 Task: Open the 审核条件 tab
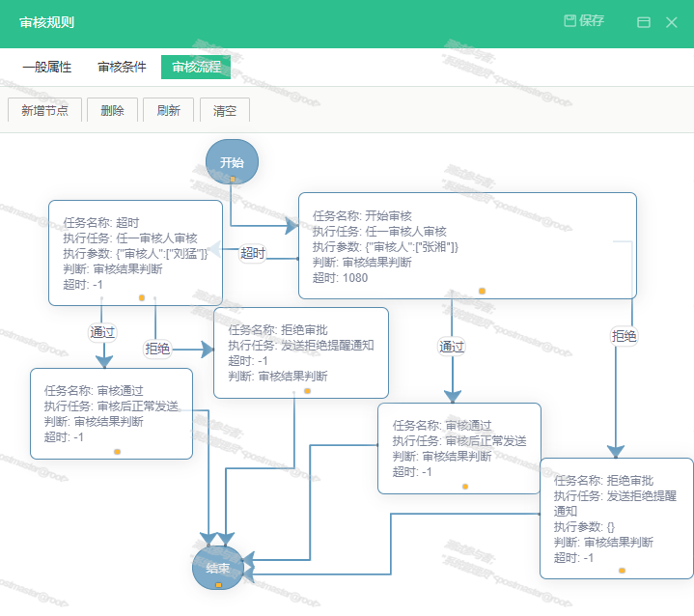click(122, 68)
